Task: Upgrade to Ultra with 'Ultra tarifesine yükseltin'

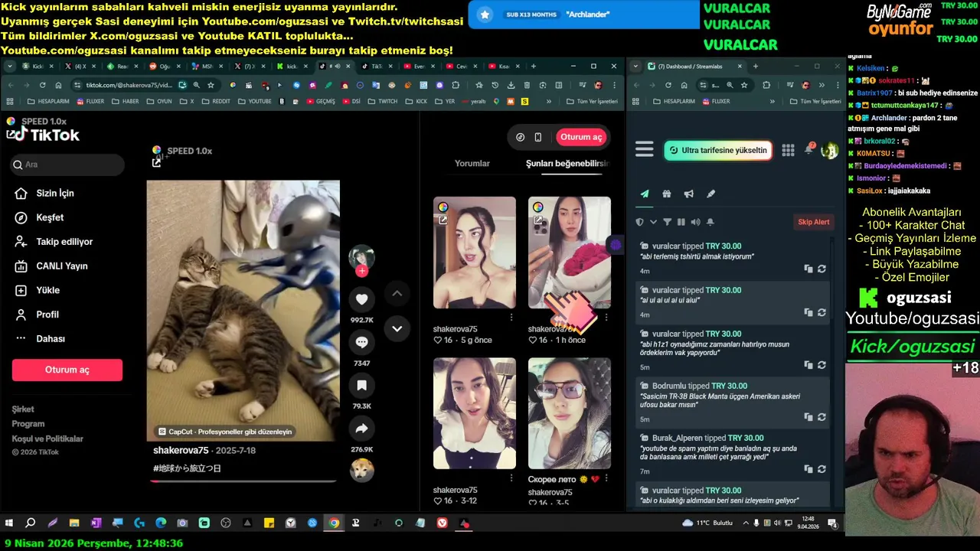Action: tap(717, 150)
